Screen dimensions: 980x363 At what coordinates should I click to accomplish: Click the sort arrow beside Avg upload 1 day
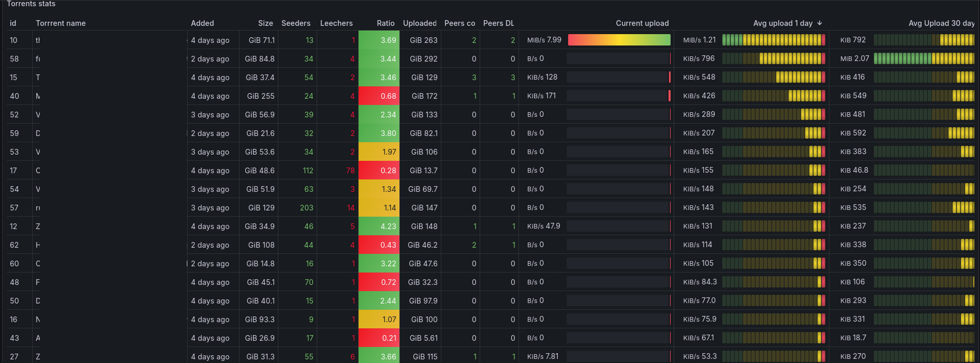click(820, 23)
